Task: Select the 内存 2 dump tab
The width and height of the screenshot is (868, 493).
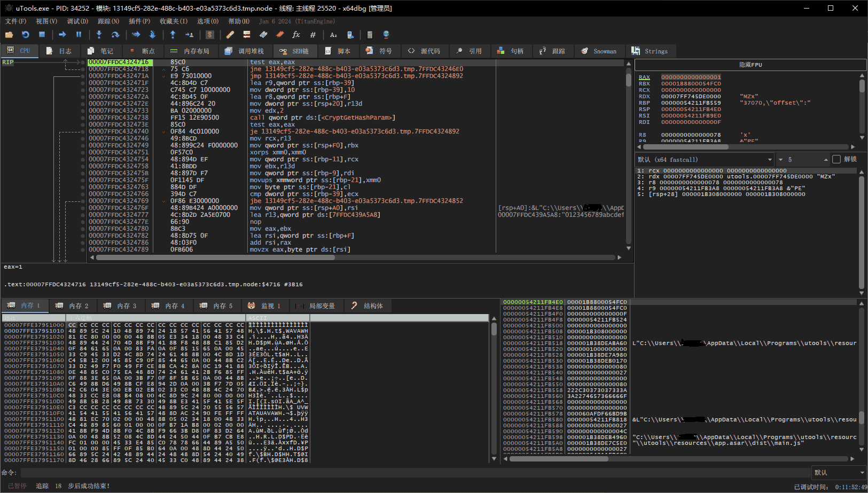Action: coord(73,306)
